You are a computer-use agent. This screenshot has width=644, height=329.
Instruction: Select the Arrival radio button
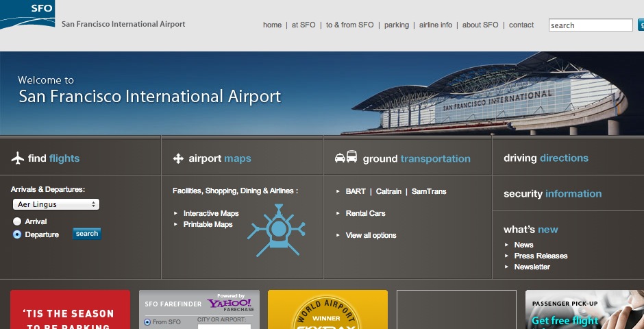[x=17, y=221]
